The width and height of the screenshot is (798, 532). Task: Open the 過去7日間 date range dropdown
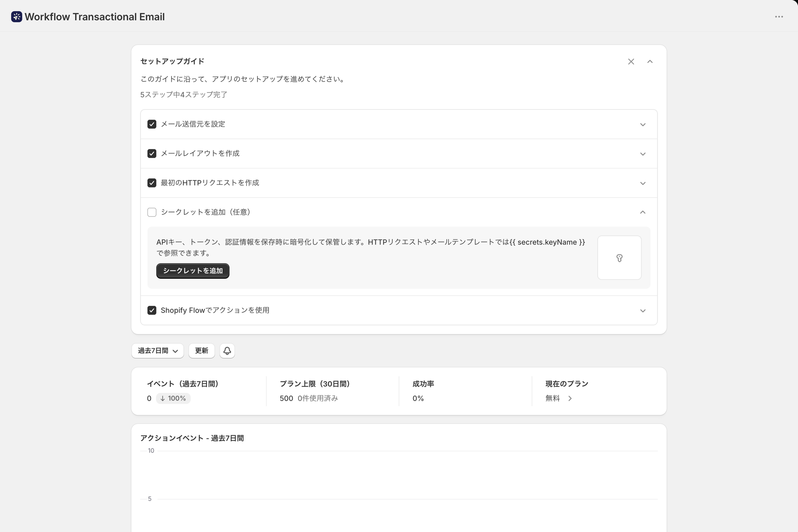tap(158, 351)
